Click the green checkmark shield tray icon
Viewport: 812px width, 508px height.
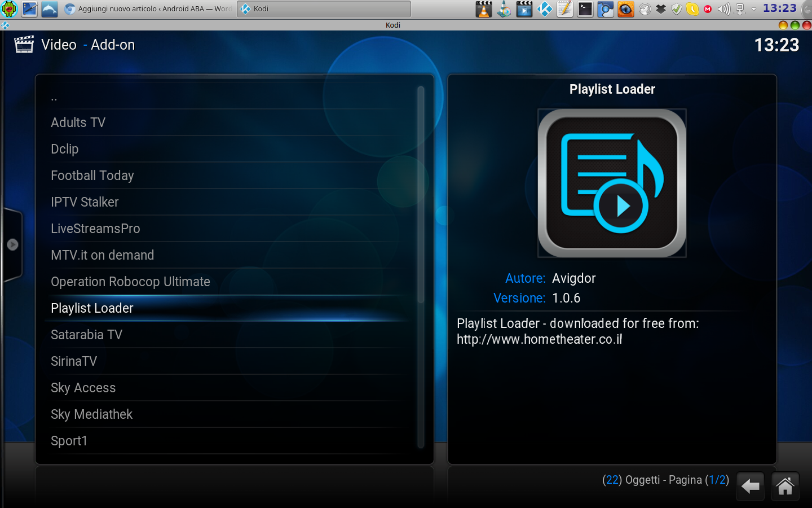coord(677,9)
